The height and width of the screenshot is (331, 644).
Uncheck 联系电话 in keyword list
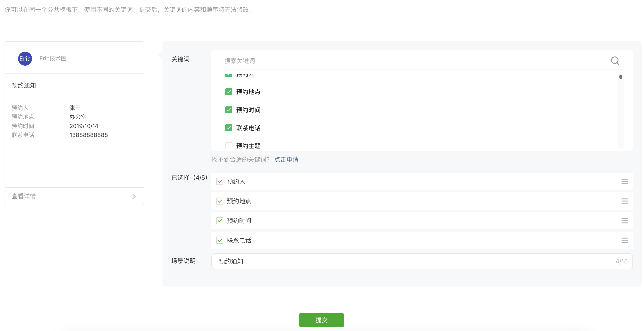pos(228,128)
